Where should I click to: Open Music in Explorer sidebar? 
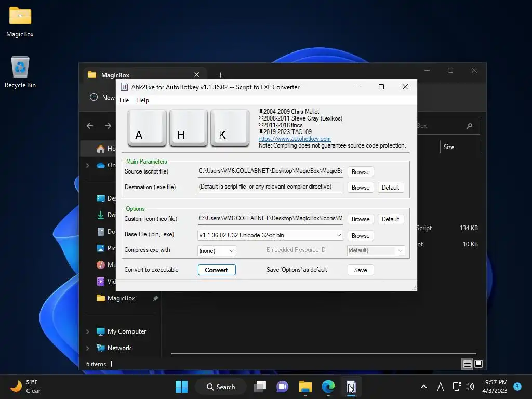[x=106, y=264]
